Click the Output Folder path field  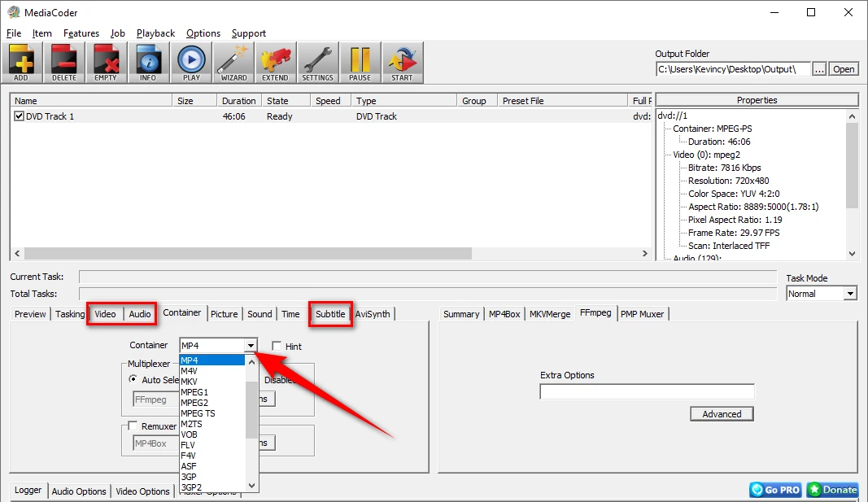(733, 69)
